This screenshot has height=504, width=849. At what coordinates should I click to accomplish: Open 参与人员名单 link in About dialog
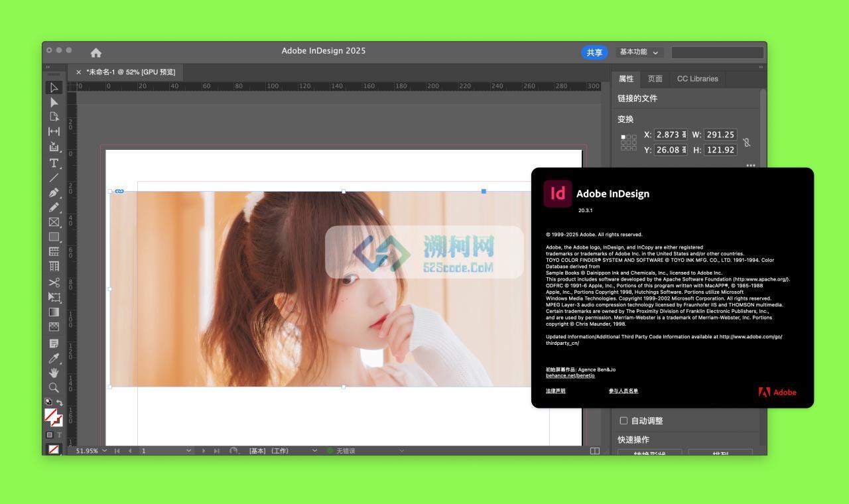click(x=623, y=391)
